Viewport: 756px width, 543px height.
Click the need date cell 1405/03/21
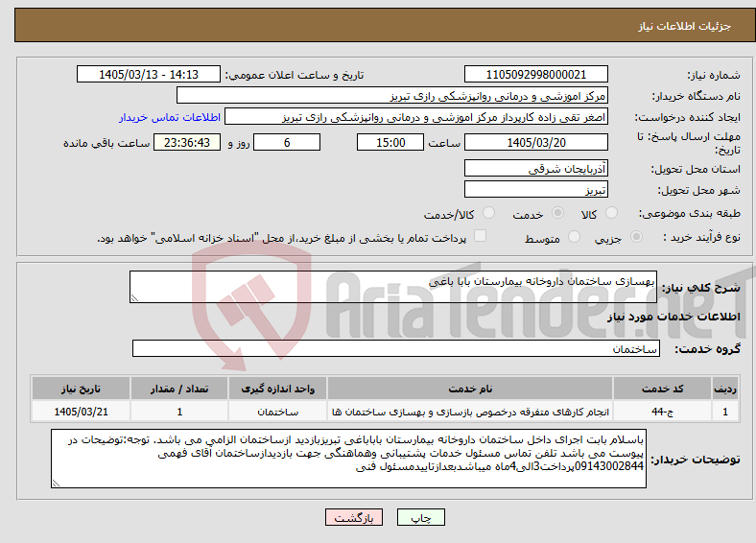(x=81, y=412)
